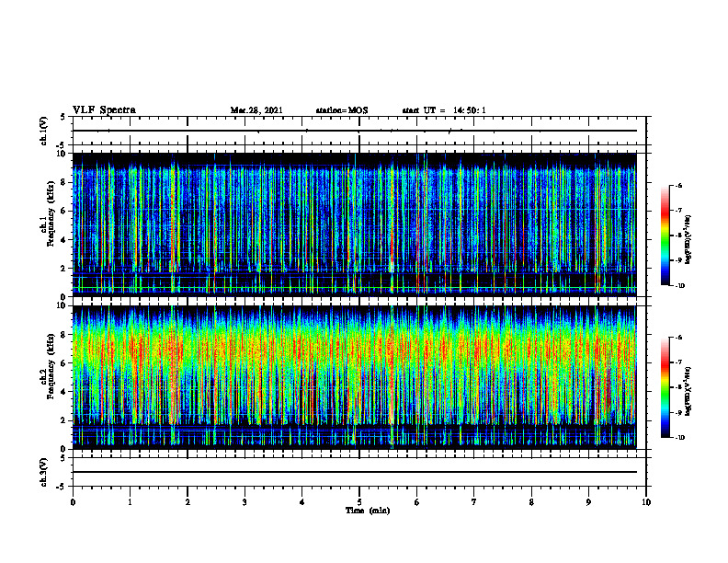Click the ch.1 spectrogram colorbar
The image size is (728, 563).
click(665, 236)
